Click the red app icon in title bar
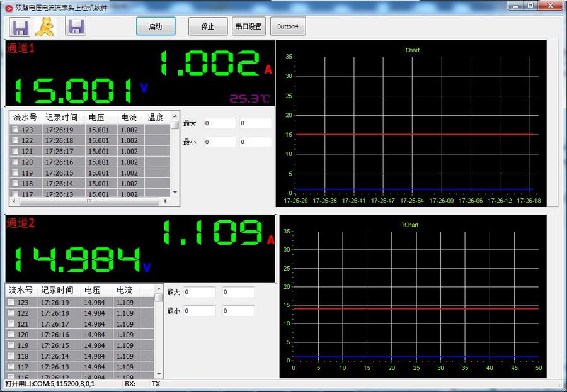The image size is (567, 392). pos(8,8)
